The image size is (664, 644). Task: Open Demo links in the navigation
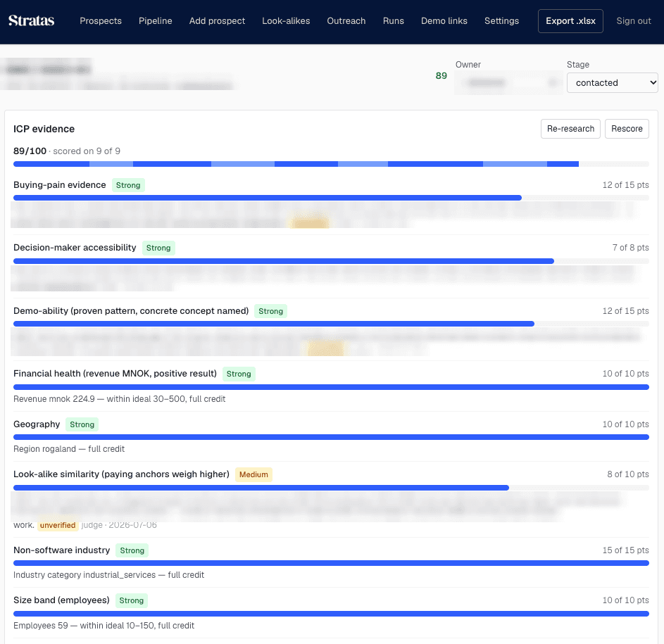444,20
